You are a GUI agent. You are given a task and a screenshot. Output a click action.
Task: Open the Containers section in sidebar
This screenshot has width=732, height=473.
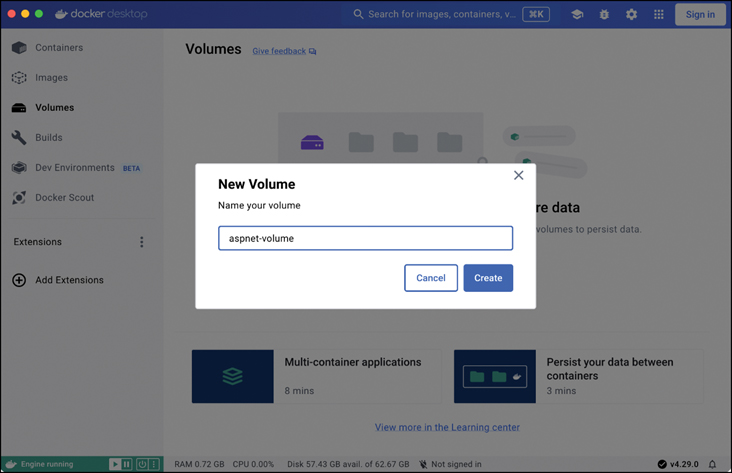coord(58,48)
